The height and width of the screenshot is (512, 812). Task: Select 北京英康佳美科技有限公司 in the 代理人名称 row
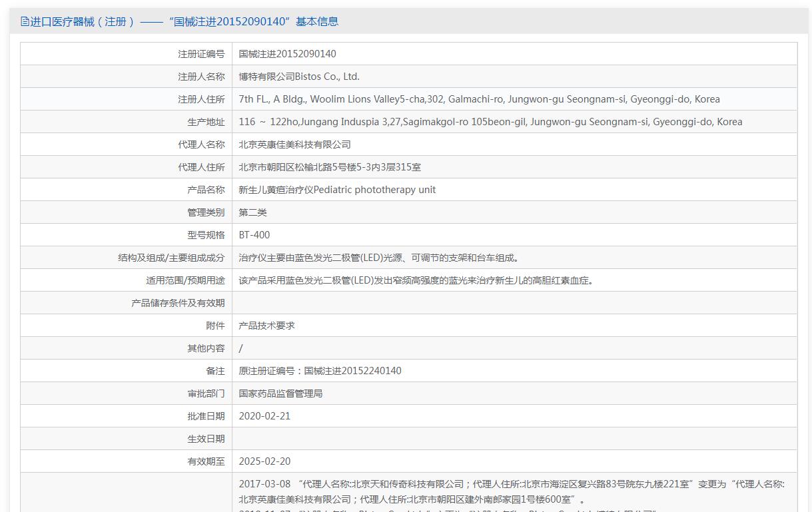point(294,144)
